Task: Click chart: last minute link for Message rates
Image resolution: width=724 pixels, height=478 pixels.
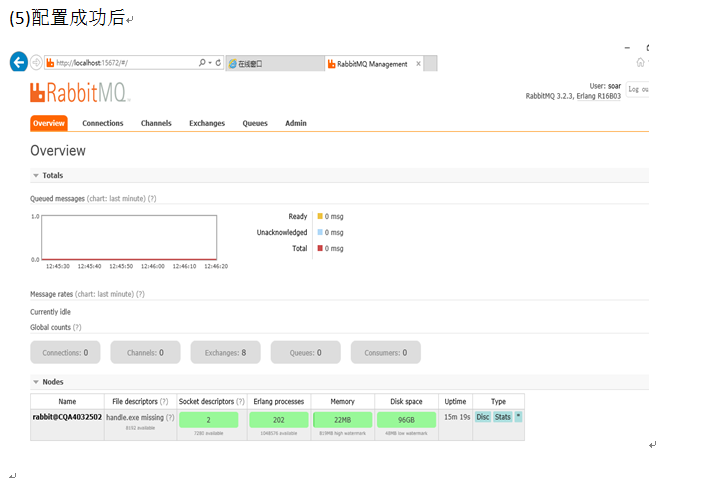Action: (104, 294)
